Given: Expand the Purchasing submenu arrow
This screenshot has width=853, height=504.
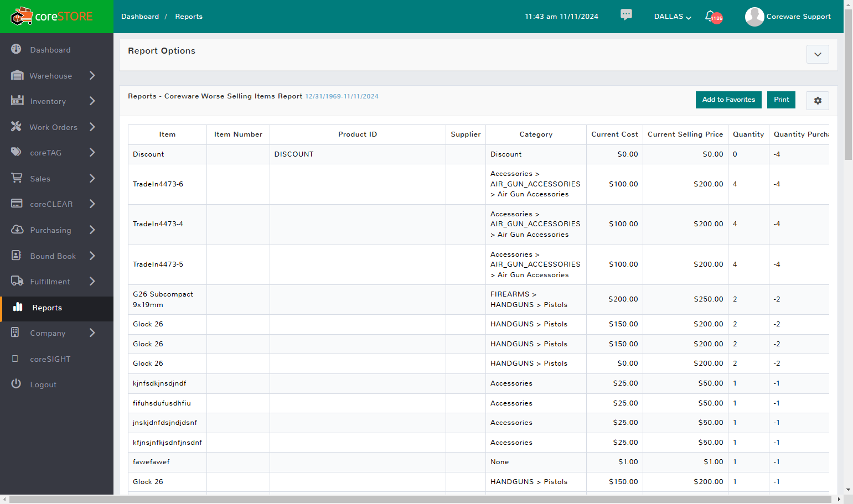Looking at the screenshot, I should pyautogui.click(x=92, y=230).
